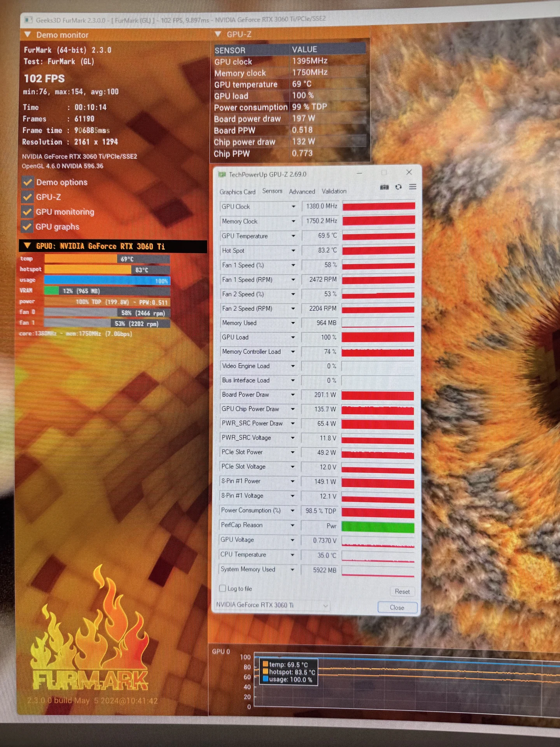Screen dimensions: 560x747
Task: Open the System Memory Used dropdown
Action: coord(292,570)
